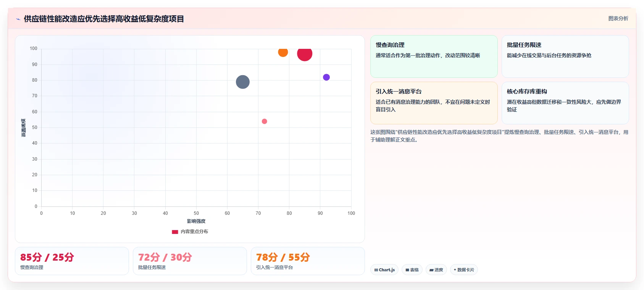The image size is (644, 290).
Task: Click the 慢查询治理 label under 85分
Action: [x=32, y=267]
